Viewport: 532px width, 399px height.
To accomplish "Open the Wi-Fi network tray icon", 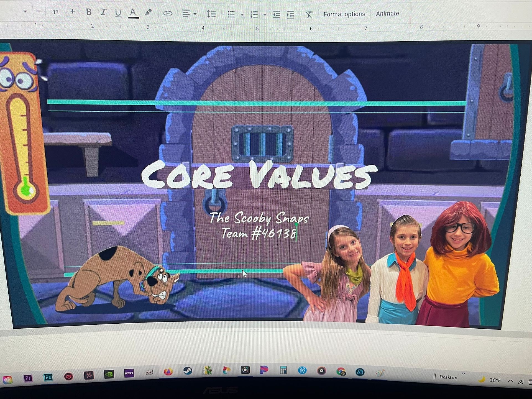I will [521, 382].
